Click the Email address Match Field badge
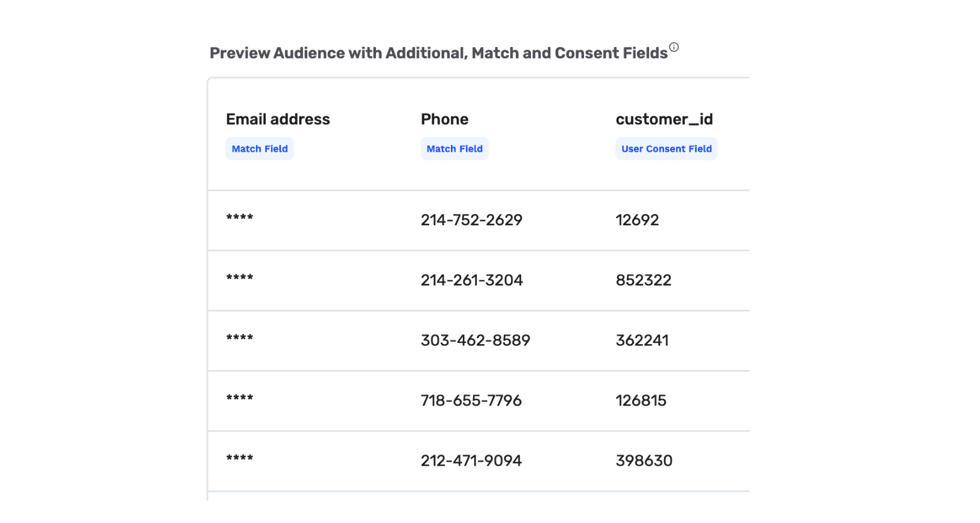The image size is (980, 523). click(x=260, y=149)
